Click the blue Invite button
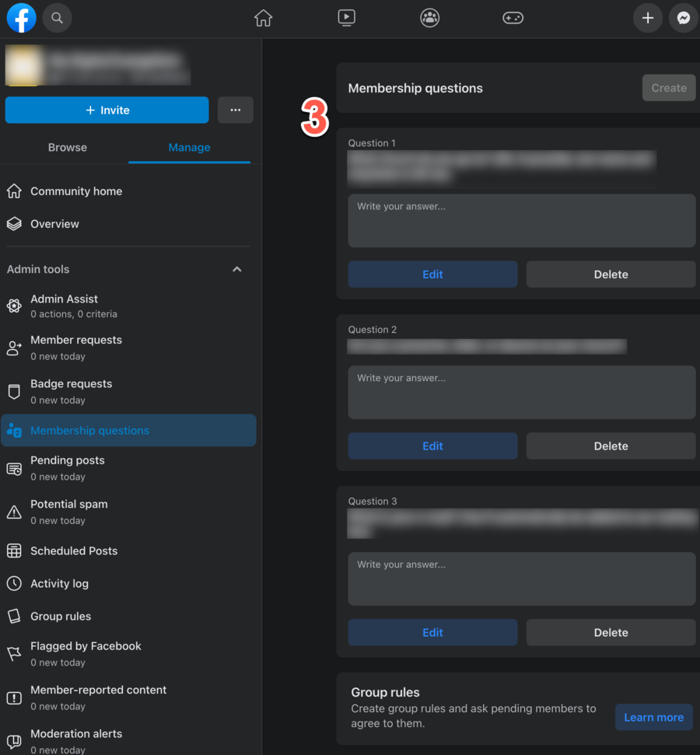 107,110
